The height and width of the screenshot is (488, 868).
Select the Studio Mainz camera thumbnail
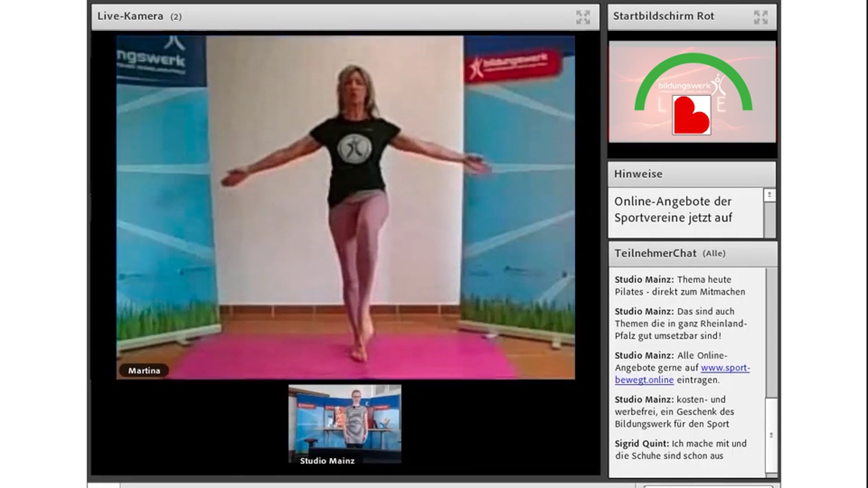tap(345, 423)
